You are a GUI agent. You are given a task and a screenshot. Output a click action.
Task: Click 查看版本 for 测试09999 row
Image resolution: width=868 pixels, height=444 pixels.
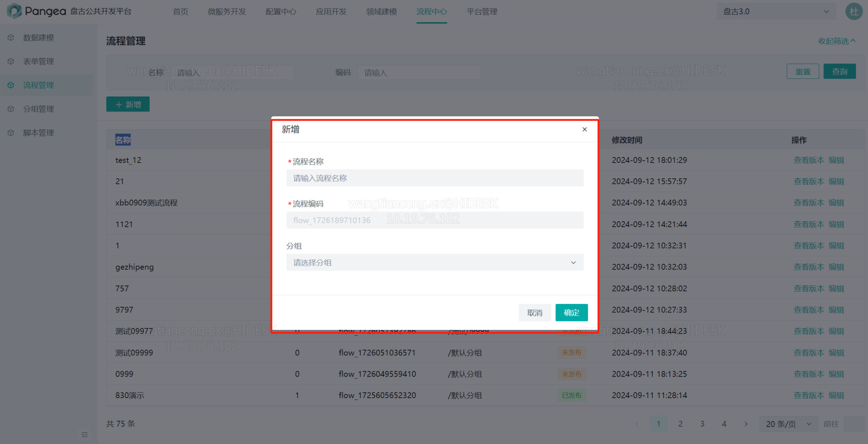[809, 353]
